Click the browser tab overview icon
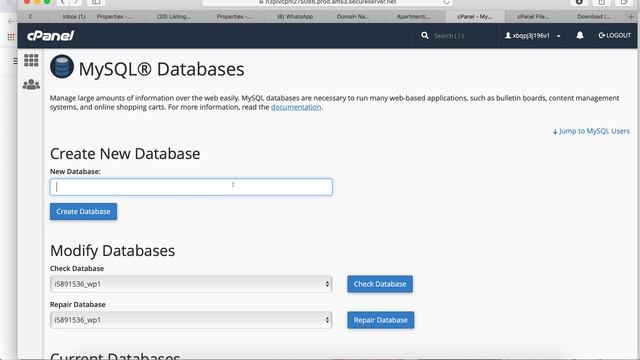This screenshot has width=640, height=360. pos(624,2)
